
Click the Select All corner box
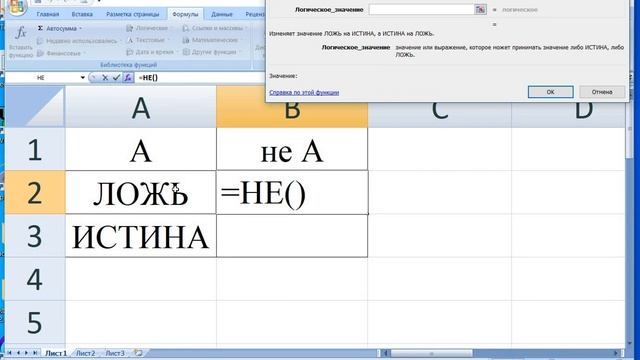(35, 107)
